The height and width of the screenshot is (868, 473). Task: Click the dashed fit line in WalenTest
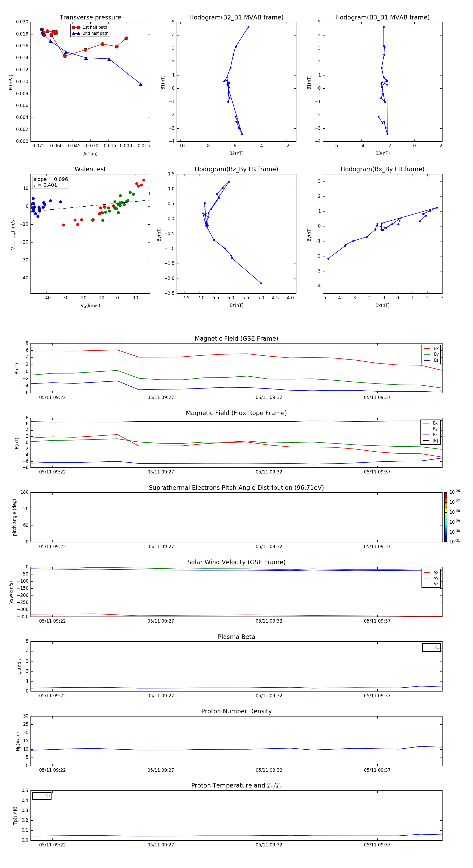[x=90, y=206]
